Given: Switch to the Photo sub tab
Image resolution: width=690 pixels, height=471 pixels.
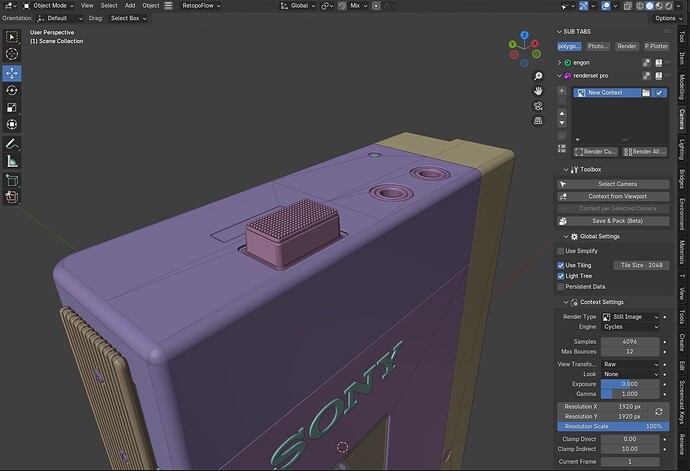Looking at the screenshot, I should point(598,46).
